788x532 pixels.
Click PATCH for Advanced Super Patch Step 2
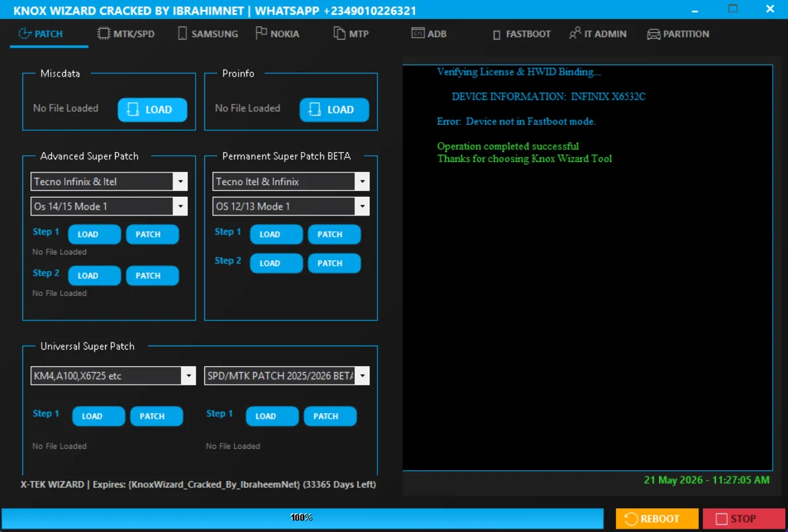coord(152,276)
